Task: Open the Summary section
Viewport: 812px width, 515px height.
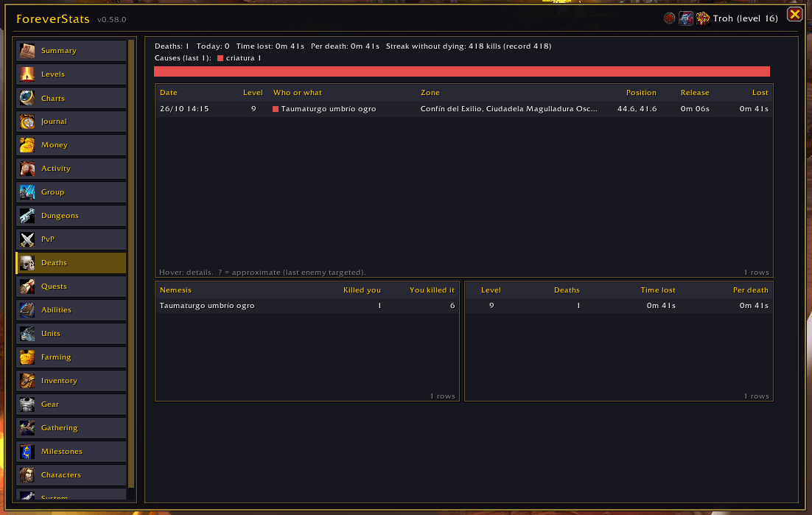Action: pos(71,51)
